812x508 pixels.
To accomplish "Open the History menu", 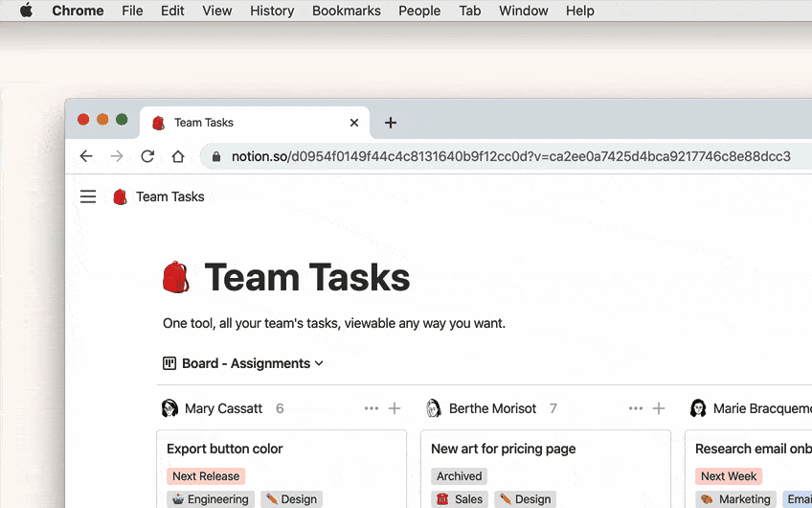I will pos(272,11).
